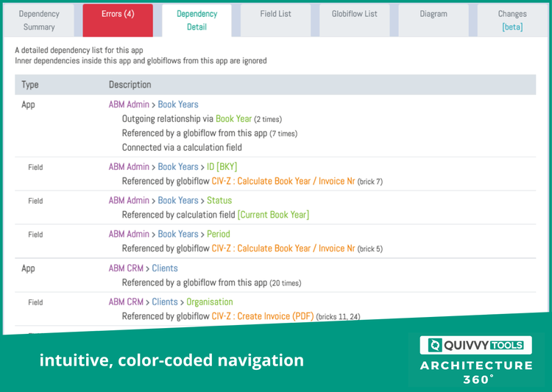Open CIV-Z : Create Invoice (PDF) globiflow link
Viewport: 552px width, 392px height.
pos(263,316)
